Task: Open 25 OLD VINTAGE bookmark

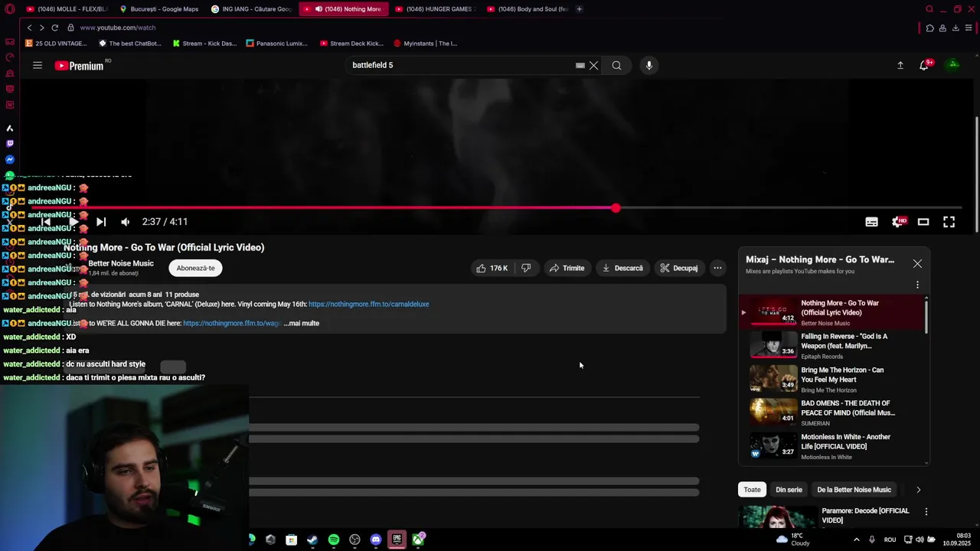Action: (x=57, y=44)
